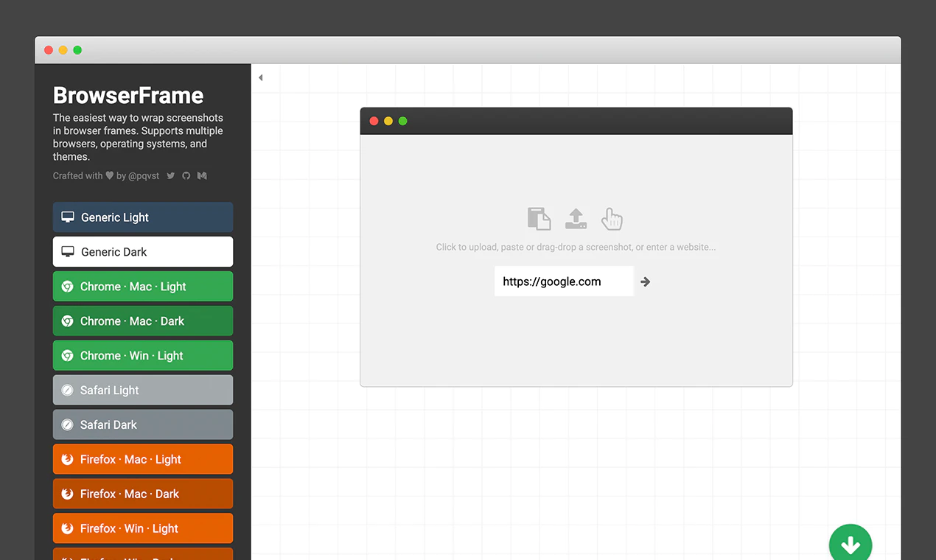936x560 pixels.
Task: Choose Chrome · Mac · Dark frame
Action: tap(143, 321)
